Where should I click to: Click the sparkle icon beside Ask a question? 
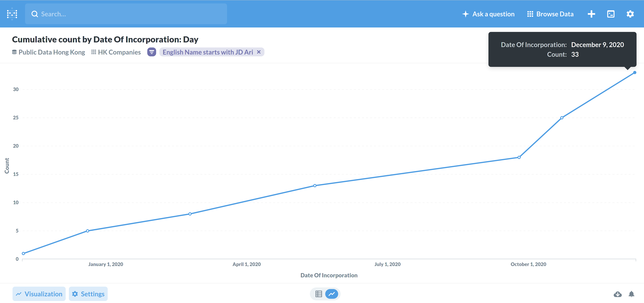465,14
